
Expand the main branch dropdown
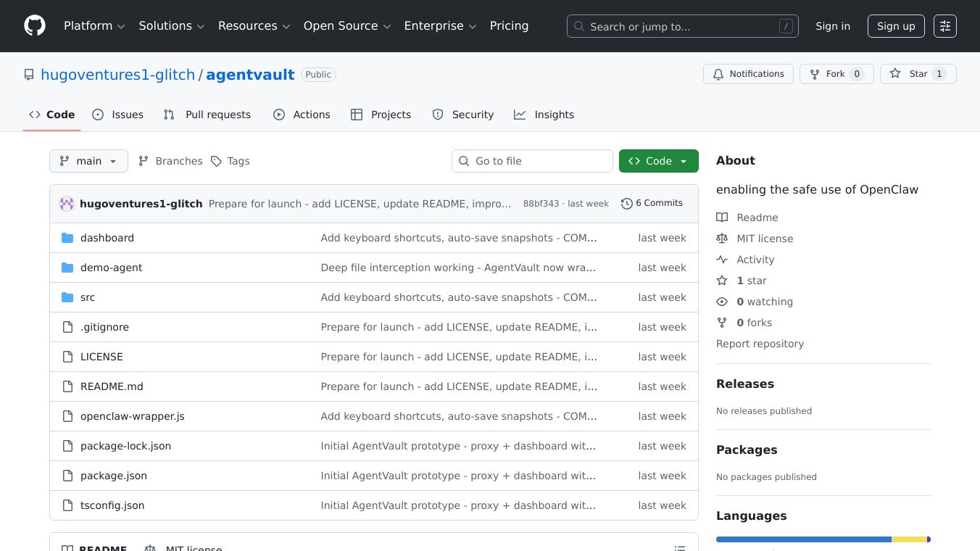88,161
